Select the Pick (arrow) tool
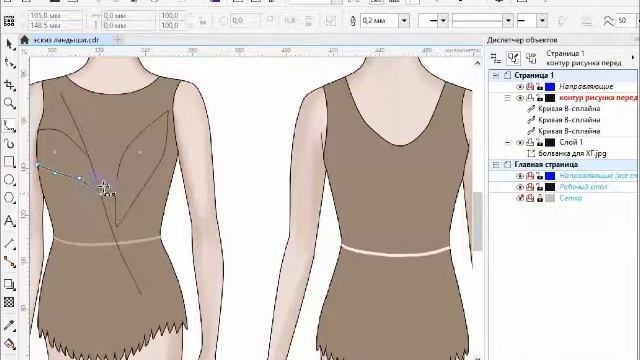 click(9, 44)
